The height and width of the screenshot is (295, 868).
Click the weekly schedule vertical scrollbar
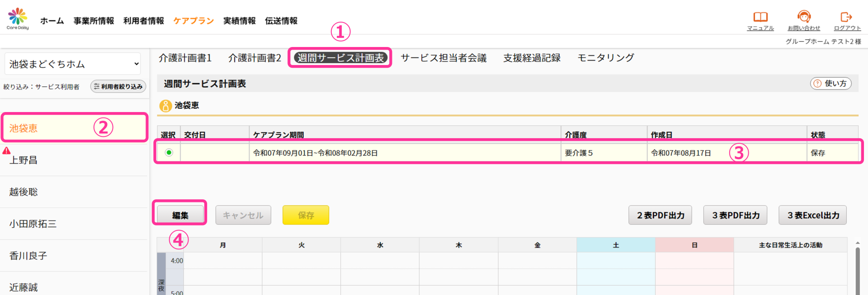pyautogui.click(x=857, y=270)
